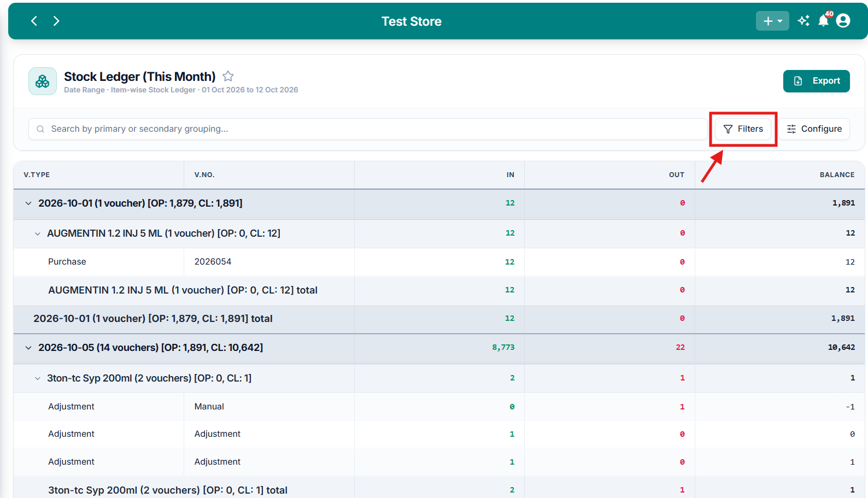Mark Stock Ledger report as favorite star

(228, 76)
